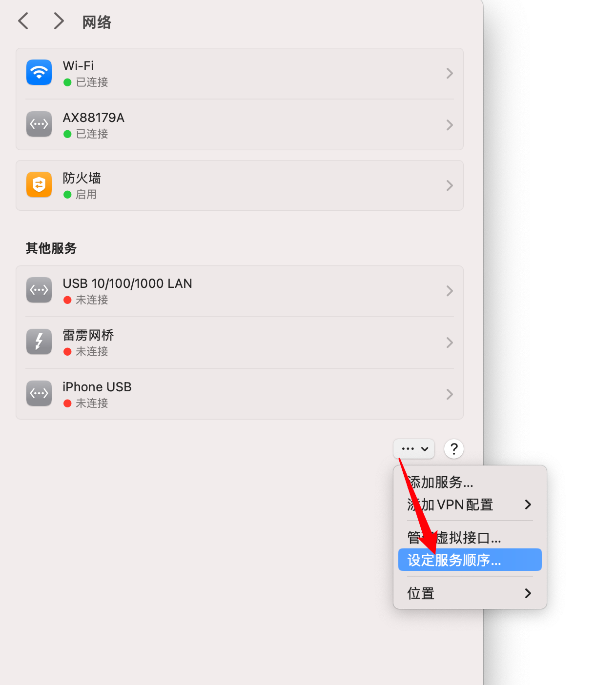Open the AX88179A 已连接 service row

(x=240, y=125)
